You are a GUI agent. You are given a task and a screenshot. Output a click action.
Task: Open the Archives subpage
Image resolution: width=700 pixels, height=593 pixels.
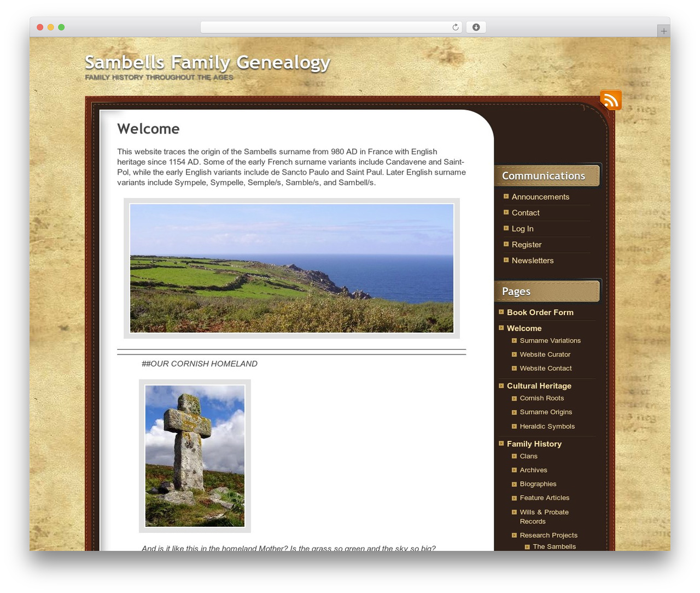(x=534, y=470)
